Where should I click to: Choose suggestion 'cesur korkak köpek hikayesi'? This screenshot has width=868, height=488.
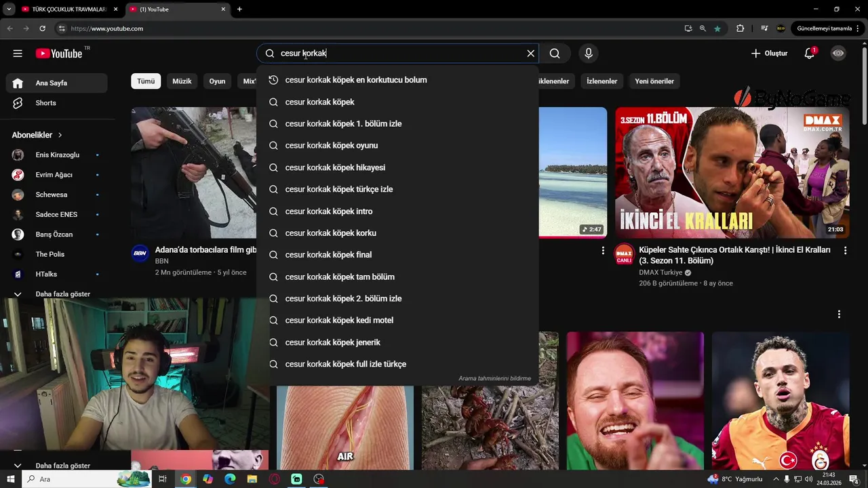click(397, 167)
